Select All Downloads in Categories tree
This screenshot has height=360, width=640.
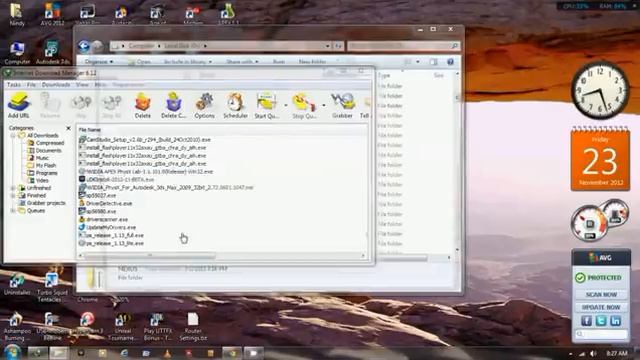click(42, 136)
